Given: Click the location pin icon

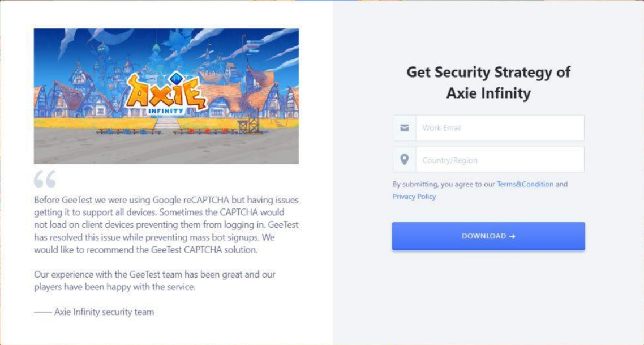Looking at the screenshot, I should tap(404, 160).
